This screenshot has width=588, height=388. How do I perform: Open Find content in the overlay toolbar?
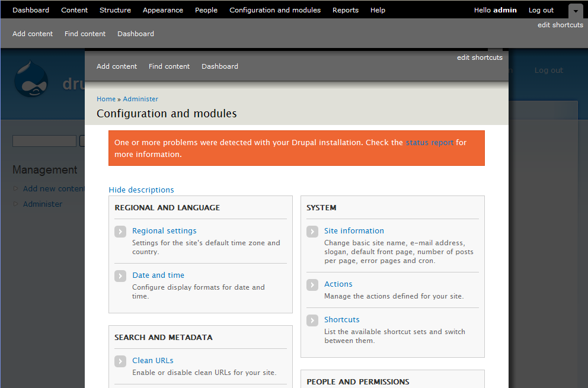click(x=169, y=66)
